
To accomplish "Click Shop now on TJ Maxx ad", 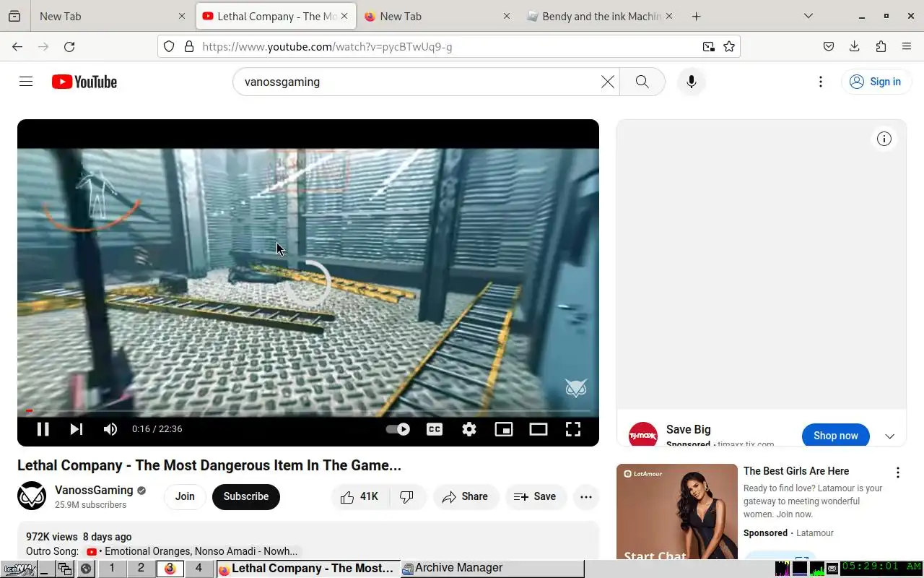I will click(836, 436).
